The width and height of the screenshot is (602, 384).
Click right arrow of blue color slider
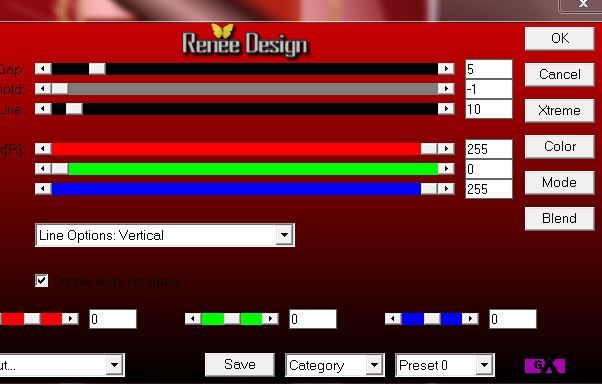click(x=446, y=189)
